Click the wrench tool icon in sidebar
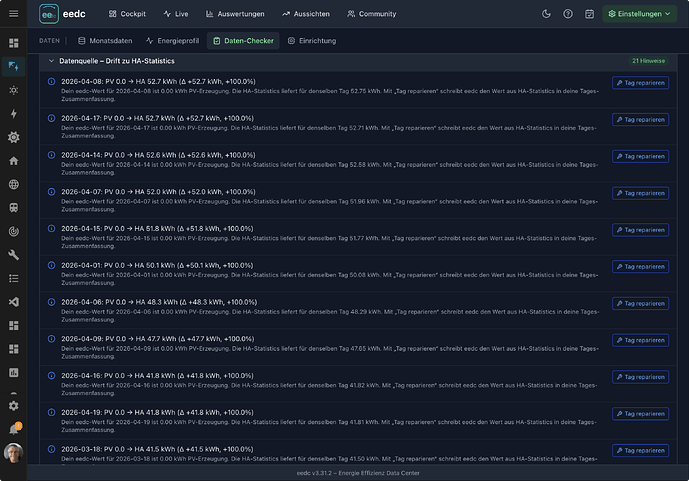 pos(14,255)
